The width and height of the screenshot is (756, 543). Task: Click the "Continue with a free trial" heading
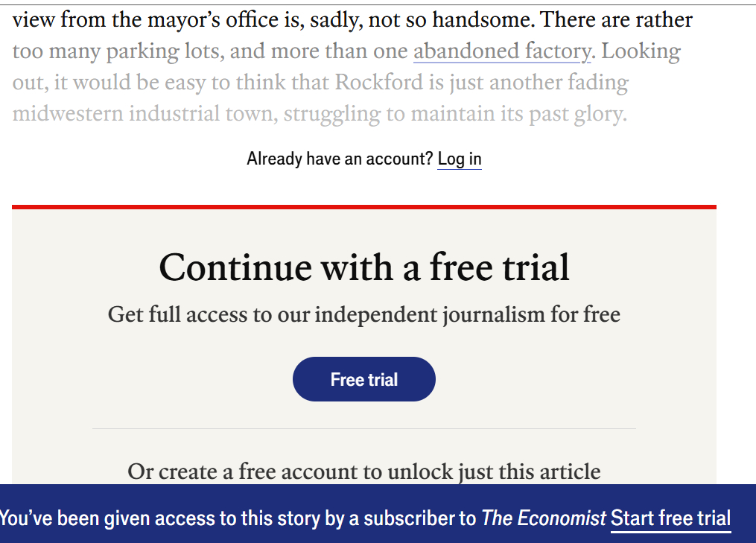tap(364, 267)
